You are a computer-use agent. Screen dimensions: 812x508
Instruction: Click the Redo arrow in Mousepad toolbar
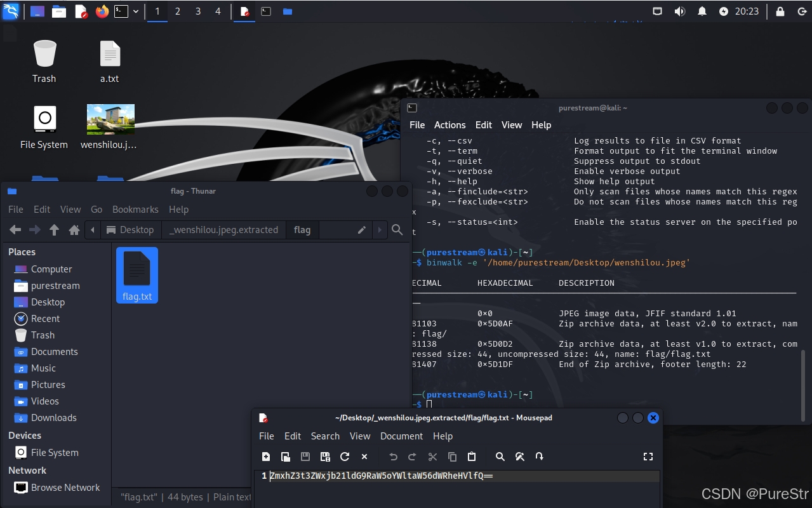[413, 457]
